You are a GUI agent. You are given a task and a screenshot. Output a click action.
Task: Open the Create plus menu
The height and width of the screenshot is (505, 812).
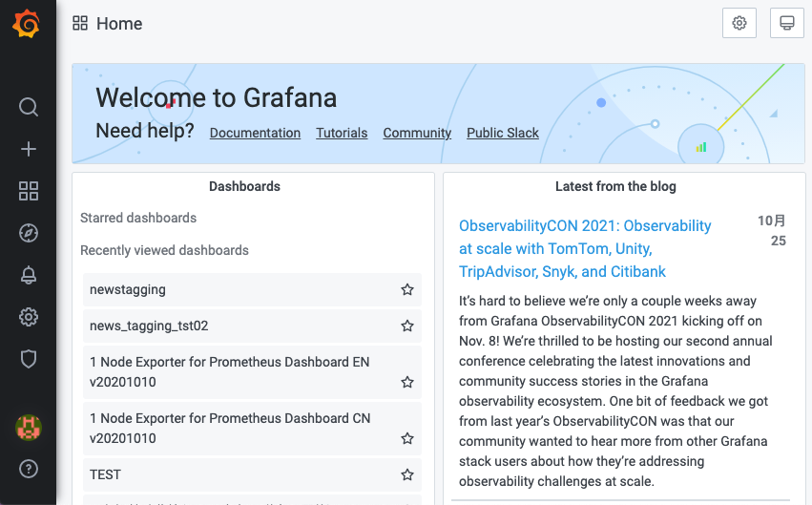(x=29, y=149)
